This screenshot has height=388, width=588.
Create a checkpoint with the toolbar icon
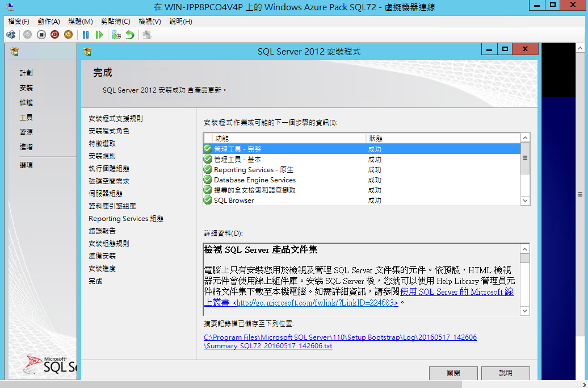[x=116, y=35]
